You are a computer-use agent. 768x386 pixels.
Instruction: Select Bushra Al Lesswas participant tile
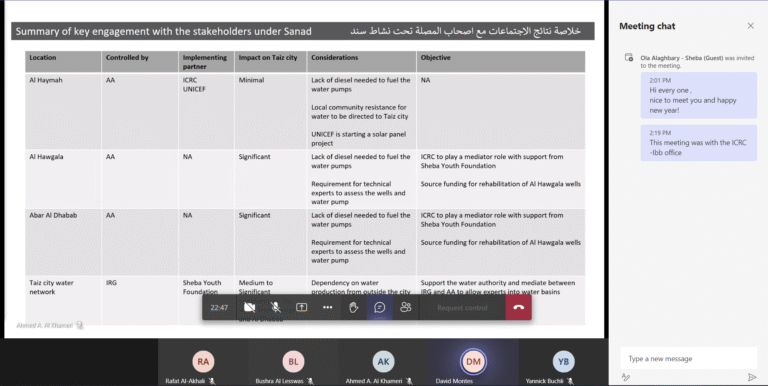(293, 362)
